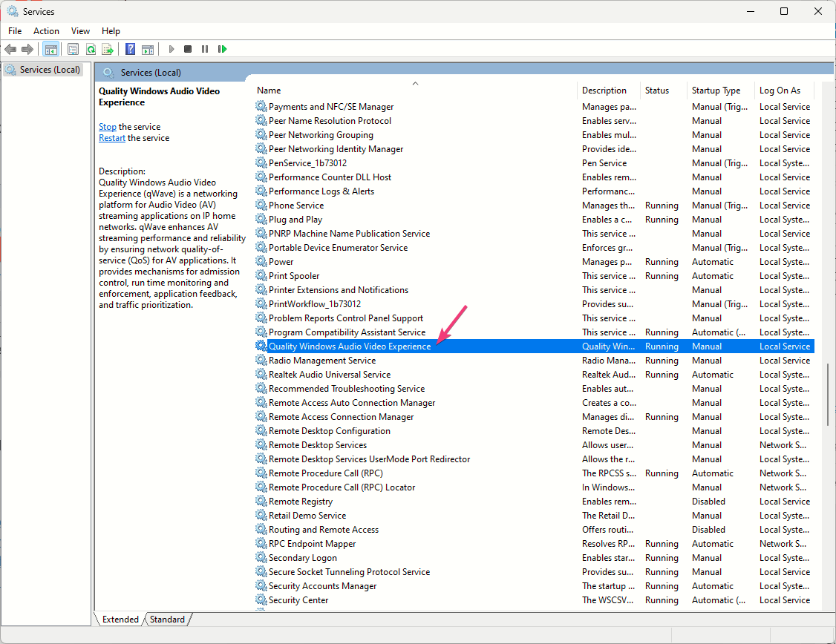Click gear icon of Power service
This screenshot has height=644, width=836.
tap(261, 262)
